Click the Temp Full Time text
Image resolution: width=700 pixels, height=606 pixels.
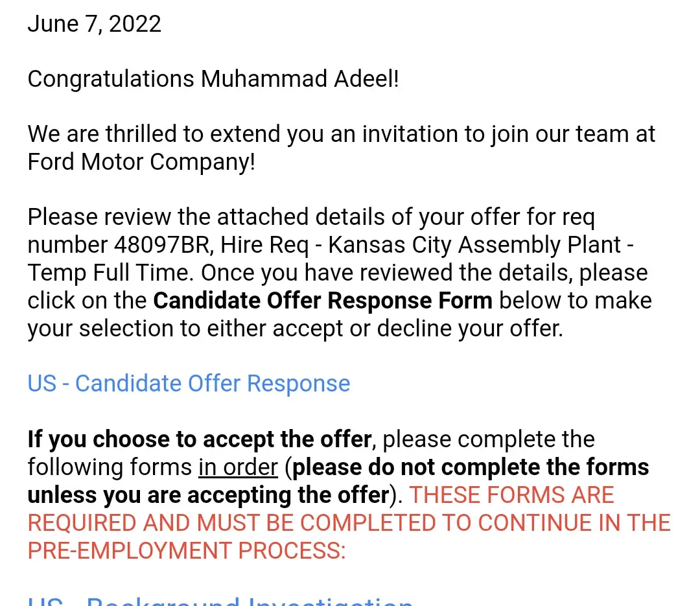tap(110, 273)
